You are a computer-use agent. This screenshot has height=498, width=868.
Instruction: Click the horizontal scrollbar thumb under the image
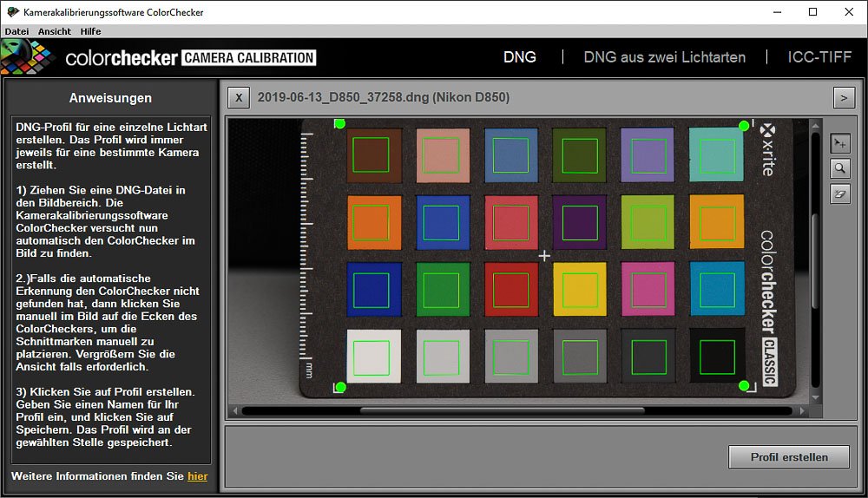[x=502, y=410]
